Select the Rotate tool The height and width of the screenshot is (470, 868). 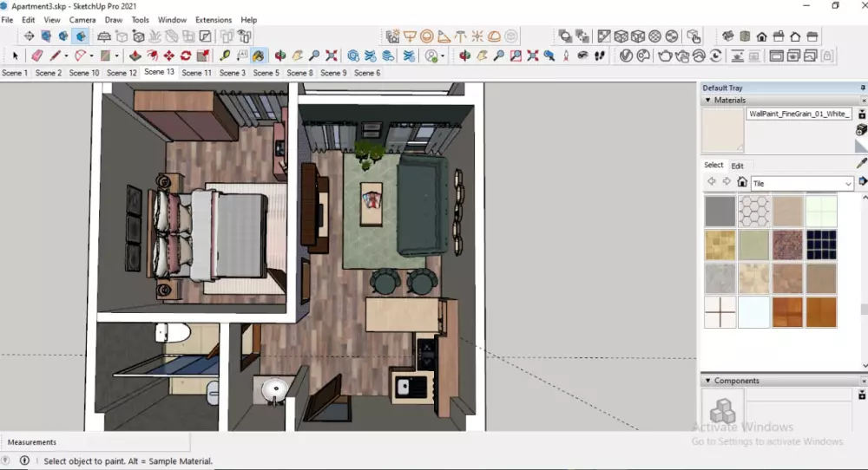click(x=186, y=55)
